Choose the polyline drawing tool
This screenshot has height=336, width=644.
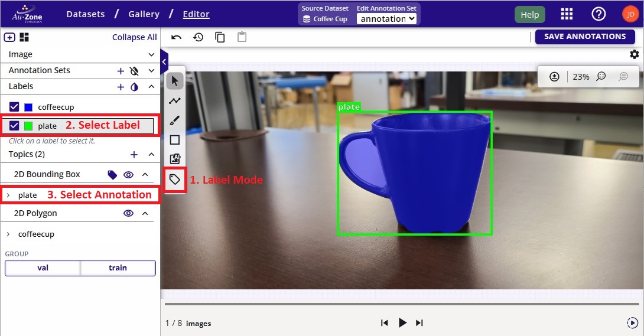(x=175, y=101)
